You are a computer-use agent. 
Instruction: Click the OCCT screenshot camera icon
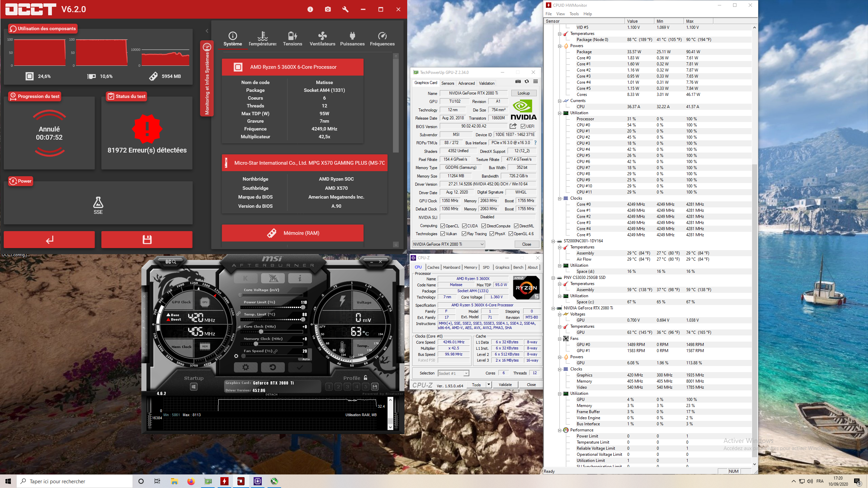pyautogui.click(x=328, y=9)
